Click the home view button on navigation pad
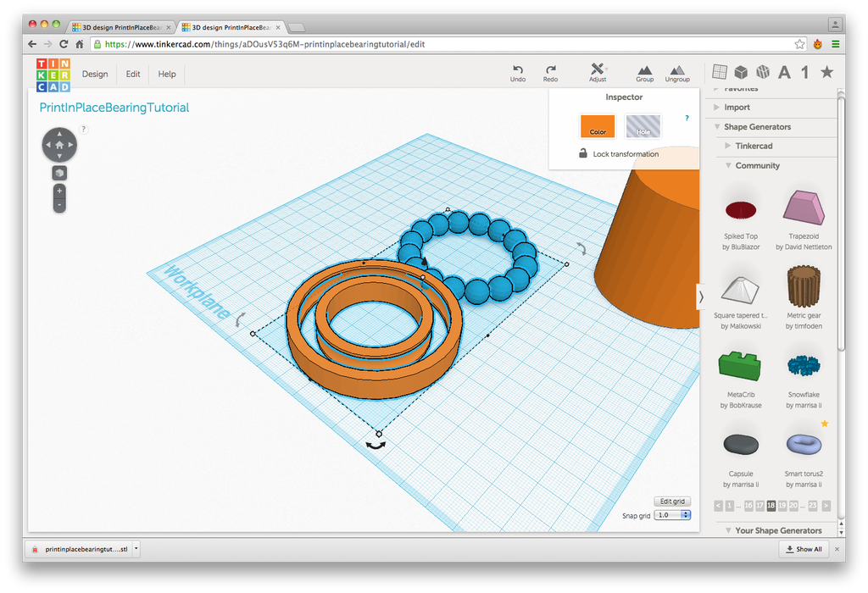This screenshot has width=868, height=593. click(x=59, y=145)
